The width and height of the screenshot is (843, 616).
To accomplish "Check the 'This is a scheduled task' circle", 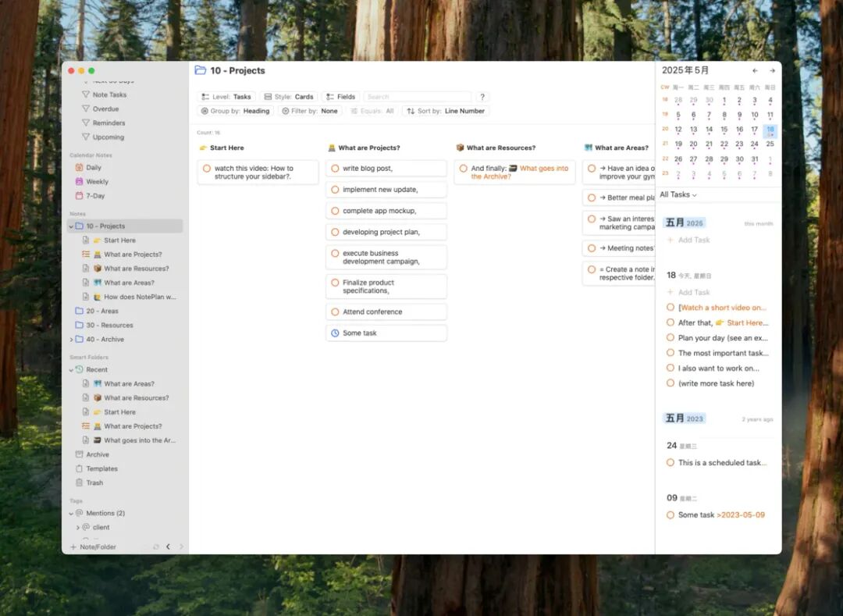I will [670, 462].
